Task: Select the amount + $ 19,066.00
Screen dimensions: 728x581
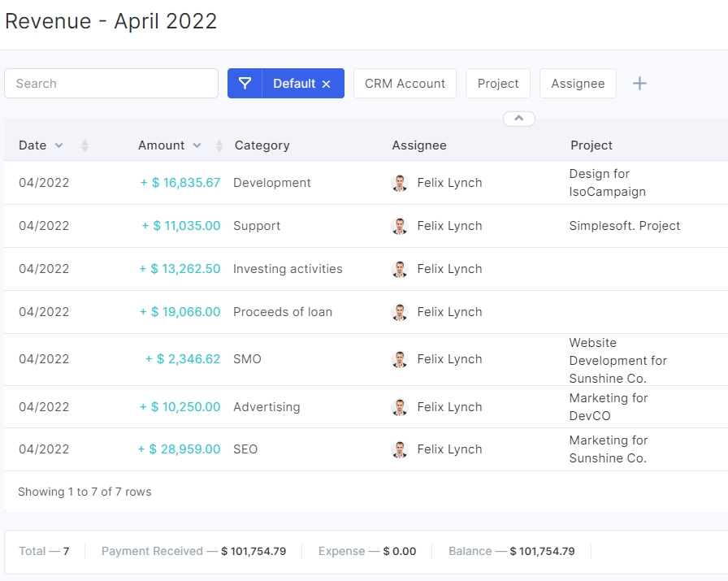Action: pyautogui.click(x=180, y=312)
